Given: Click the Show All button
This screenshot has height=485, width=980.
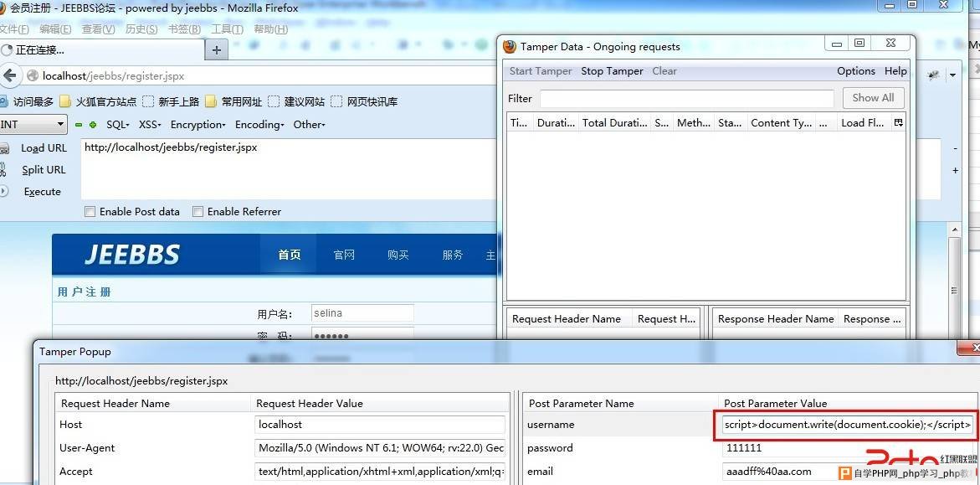Looking at the screenshot, I should (873, 98).
